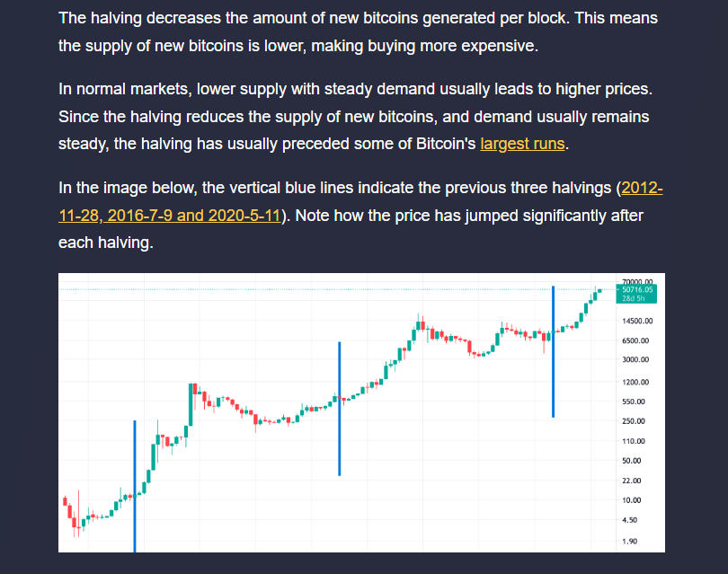Click the third blue 2020 halving line

tap(553, 352)
